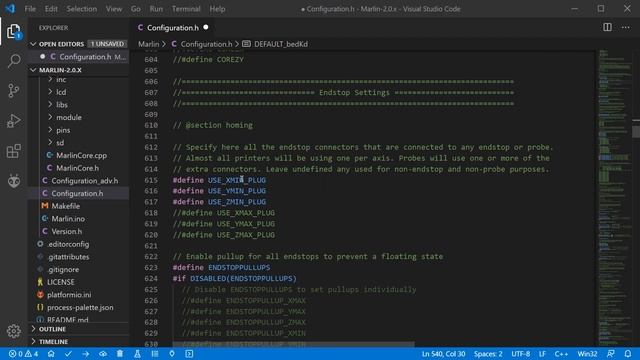Open platformio.ini file
This screenshot has width=640, height=360.
(x=69, y=295)
